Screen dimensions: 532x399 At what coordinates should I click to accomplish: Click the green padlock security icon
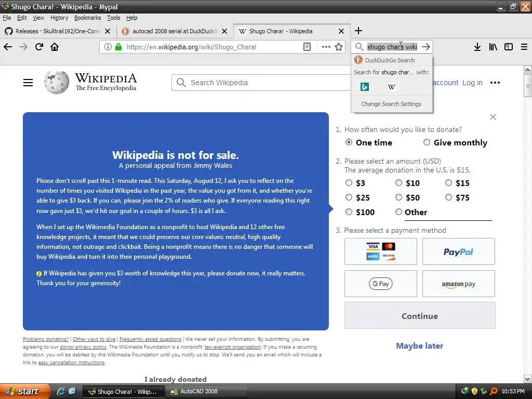[118, 47]
